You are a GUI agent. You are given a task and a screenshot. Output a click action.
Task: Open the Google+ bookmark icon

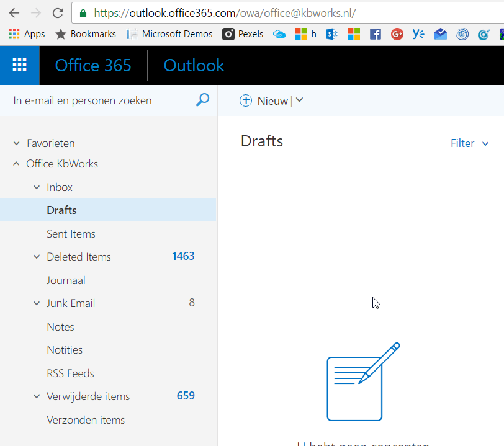click(397, 33)
